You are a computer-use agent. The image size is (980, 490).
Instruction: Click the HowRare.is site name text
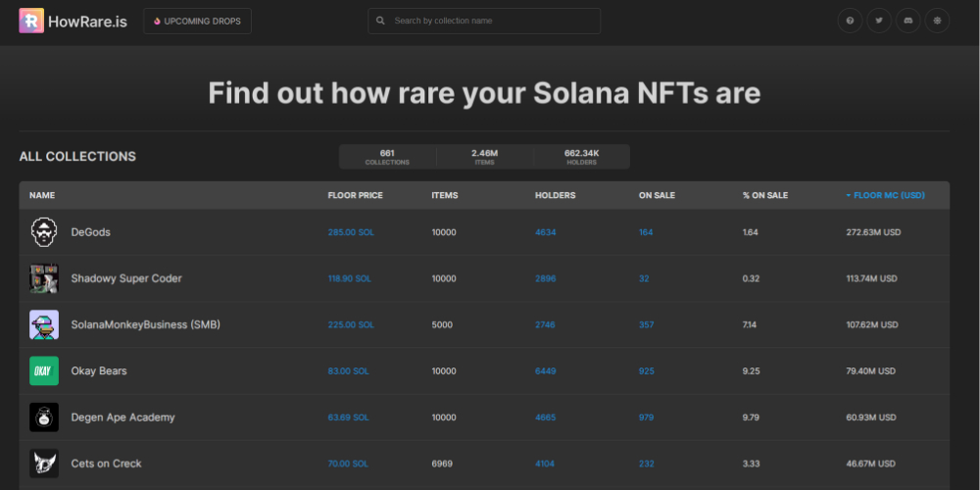click(87, 22)
